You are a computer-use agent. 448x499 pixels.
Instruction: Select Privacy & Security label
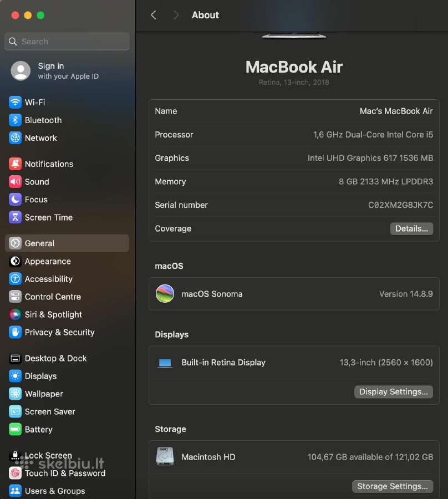59,332
